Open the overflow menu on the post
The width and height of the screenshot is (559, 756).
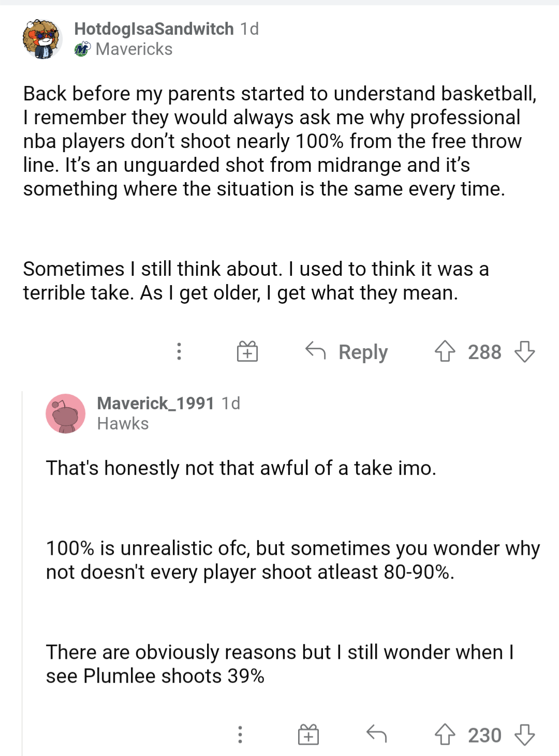tap(179, 352)
